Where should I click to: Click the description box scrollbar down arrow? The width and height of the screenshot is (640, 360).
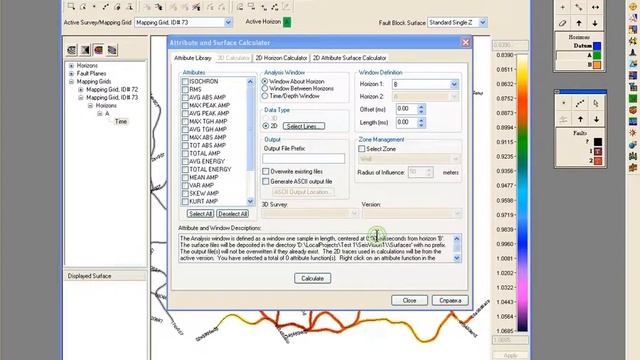[x=457, y=258]
